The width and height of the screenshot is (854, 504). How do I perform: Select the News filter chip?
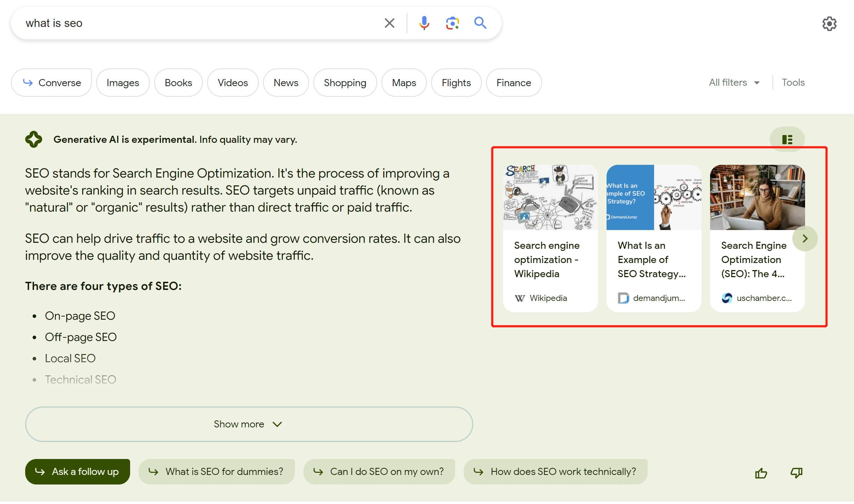286,83
